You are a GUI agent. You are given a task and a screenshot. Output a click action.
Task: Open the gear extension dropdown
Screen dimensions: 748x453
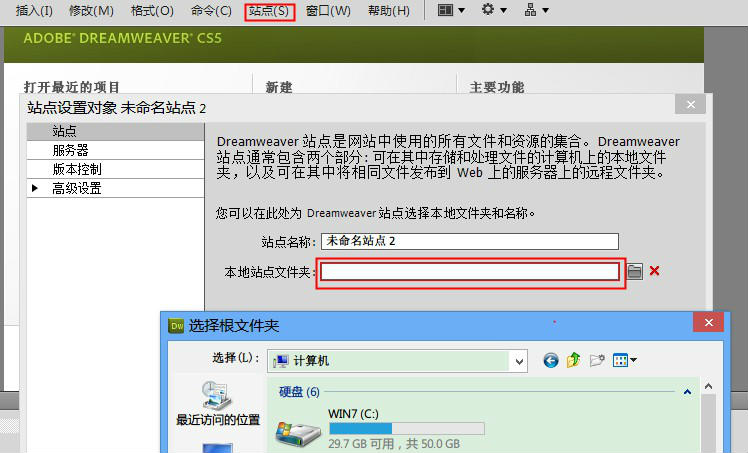(494, 10)
